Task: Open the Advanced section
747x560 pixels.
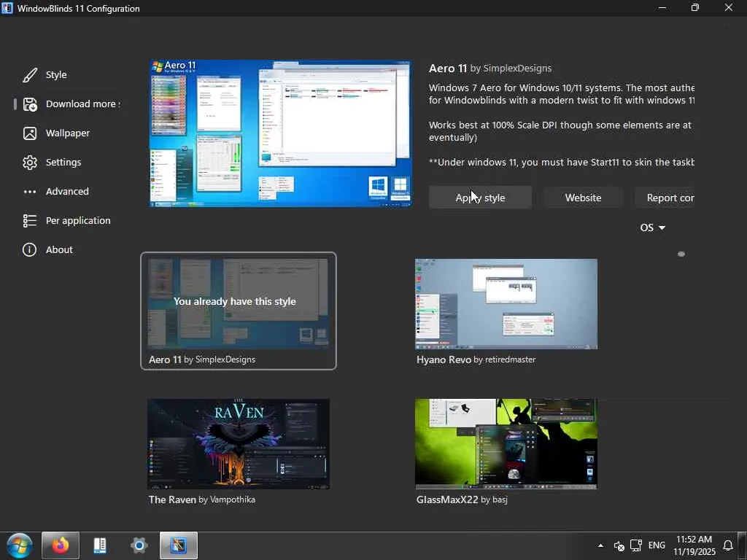Action: (67, 192)
